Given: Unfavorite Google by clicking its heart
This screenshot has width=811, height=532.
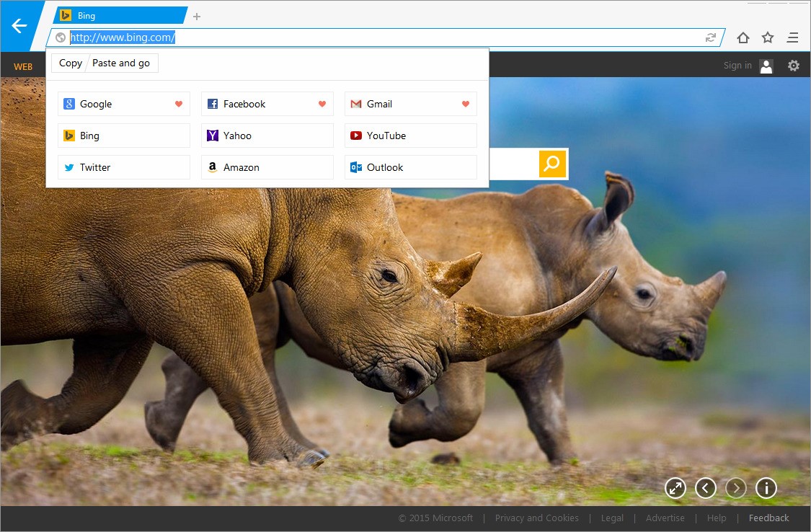Looking at the screenshot, I should (178, 104).
